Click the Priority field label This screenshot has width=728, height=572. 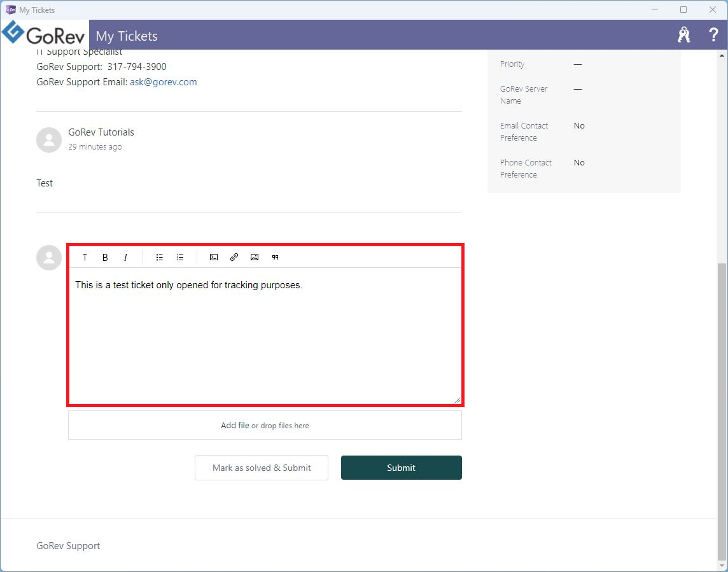[x=512, y=64]
